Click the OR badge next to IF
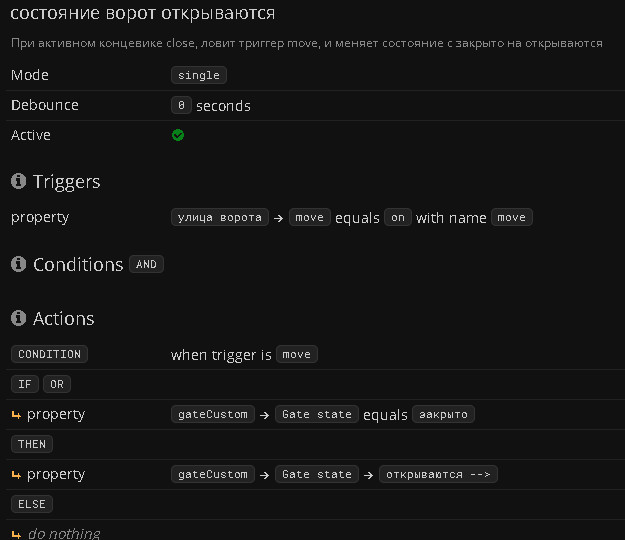 click(57, 384)
